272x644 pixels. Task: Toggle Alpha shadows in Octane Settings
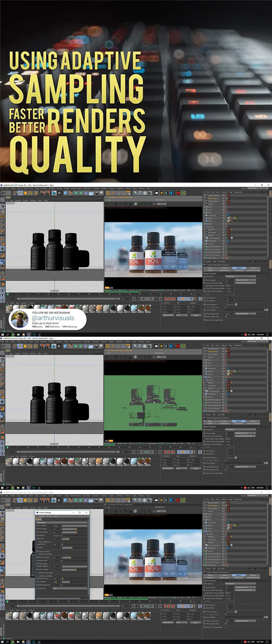pyautogui.click(x=38, y=542)
